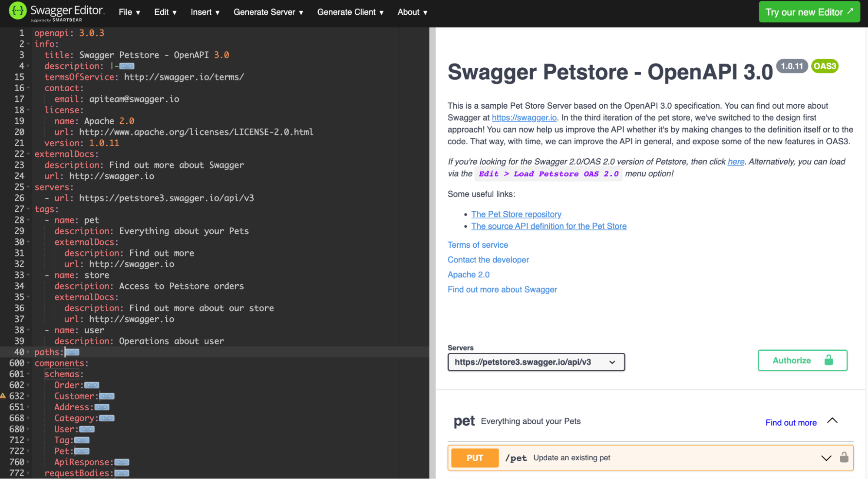
Task: Expand the collapsed Order schema marker
Action: (91, 385)
